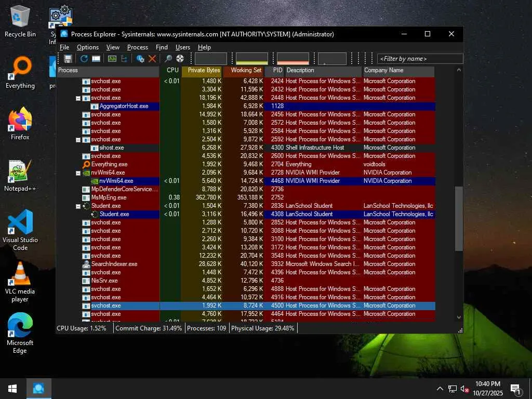Click Process Explorer taskbar button
Screen dimensions: 532x399
click(38, 389)
